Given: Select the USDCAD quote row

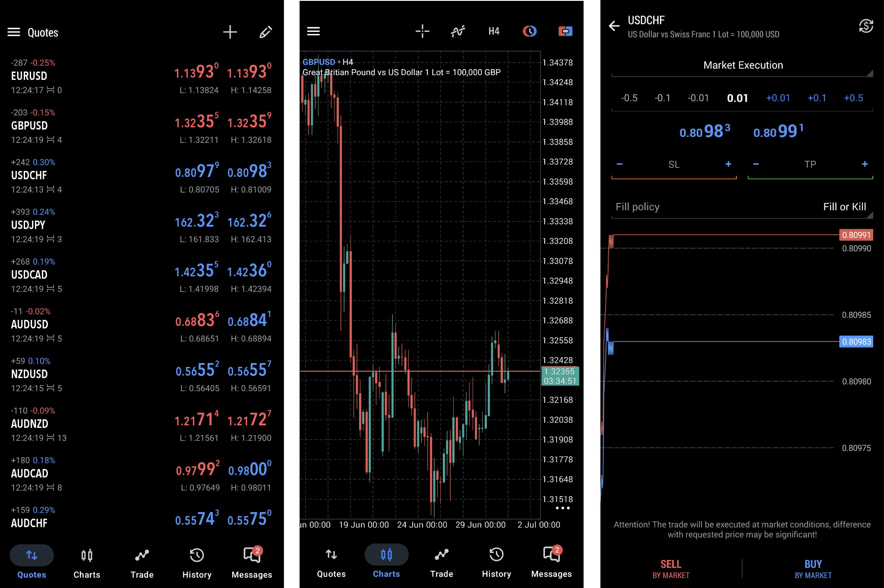Looking at the screenshot, I should coord(142,275).
